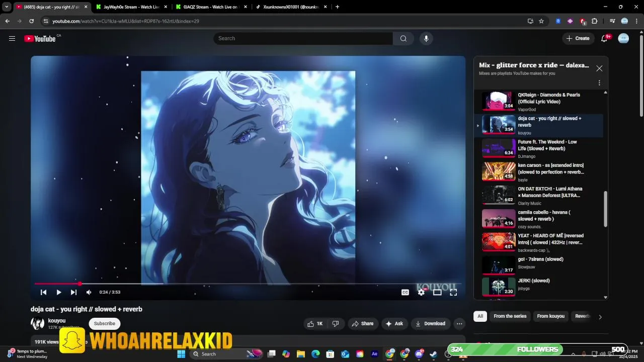Reload the current page

pyautogui.click(x=31, y=21)
